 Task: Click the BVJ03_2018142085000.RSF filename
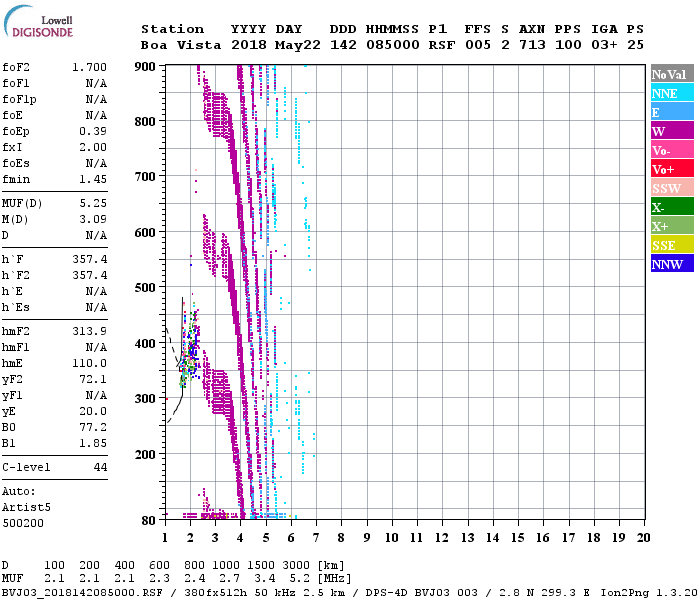(x=82, y=593)
